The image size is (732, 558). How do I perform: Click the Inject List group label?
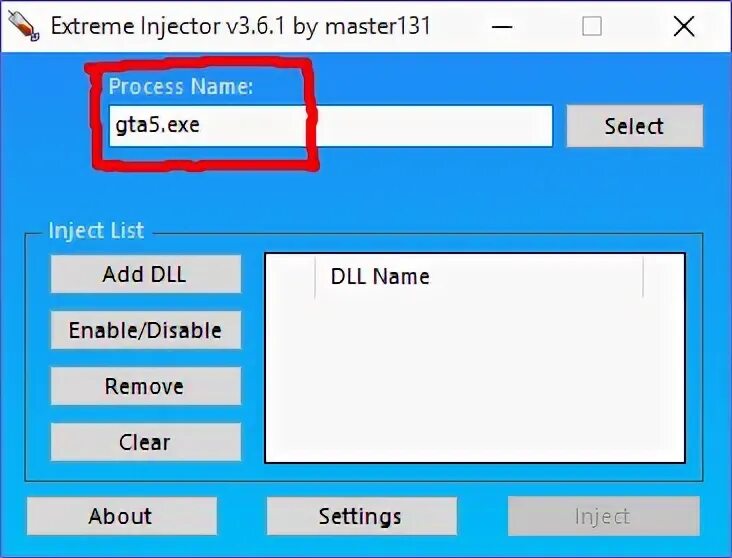point(97,231)
